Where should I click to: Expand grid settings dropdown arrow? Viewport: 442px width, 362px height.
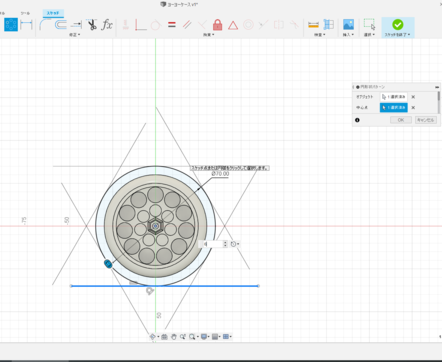coord(220,337)
